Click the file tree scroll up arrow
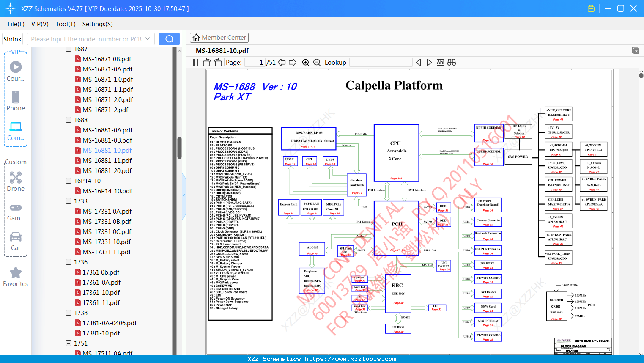 coord(179,51)
